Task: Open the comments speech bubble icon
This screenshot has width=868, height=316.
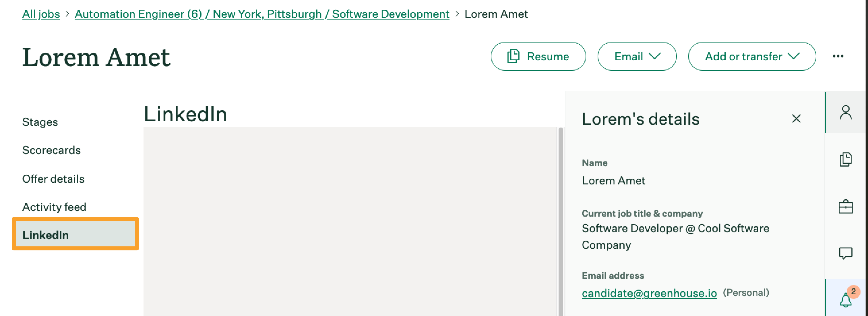Action: point(845,253)
